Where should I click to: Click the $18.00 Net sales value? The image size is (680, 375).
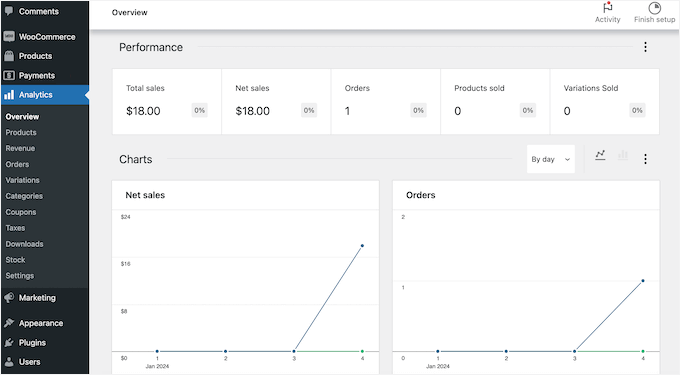tap(252, 111)
